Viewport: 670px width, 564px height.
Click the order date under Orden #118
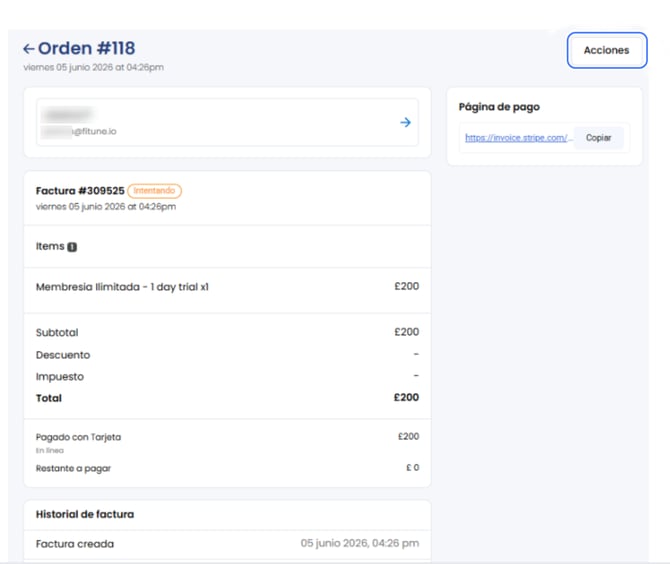[x=94, y=67]
